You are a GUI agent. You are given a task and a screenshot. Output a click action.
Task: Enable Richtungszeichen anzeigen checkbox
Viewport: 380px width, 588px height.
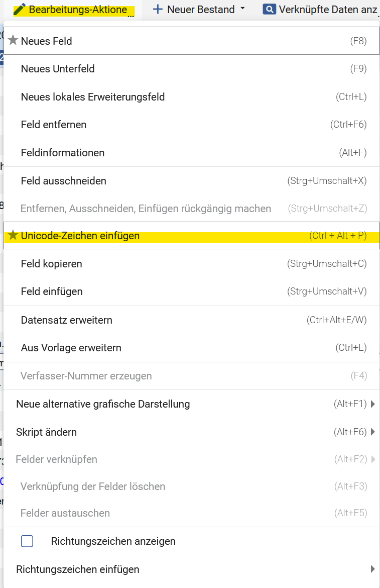(27, 541)
